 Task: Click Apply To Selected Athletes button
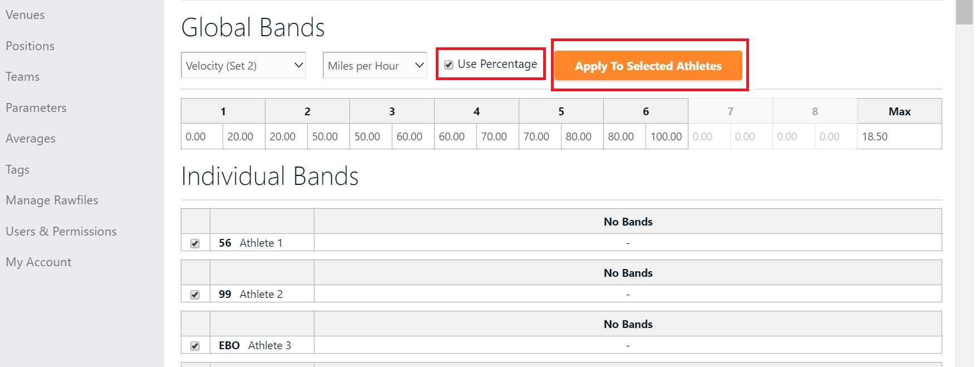648,66
